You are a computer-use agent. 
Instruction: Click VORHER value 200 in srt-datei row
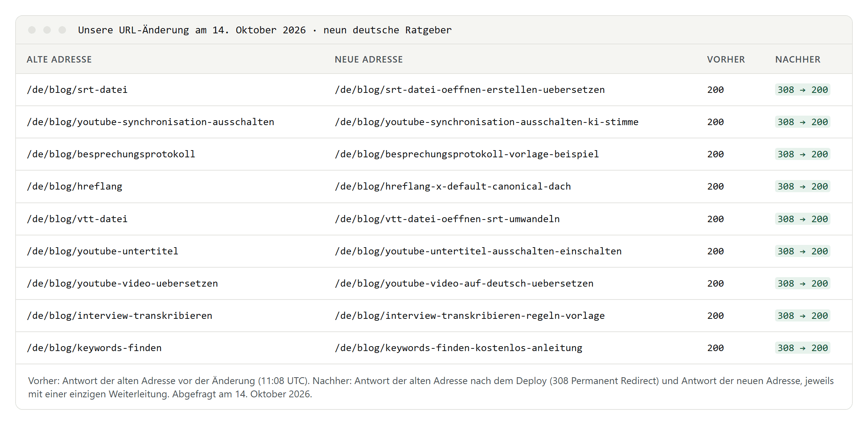(x=715, y=90)
